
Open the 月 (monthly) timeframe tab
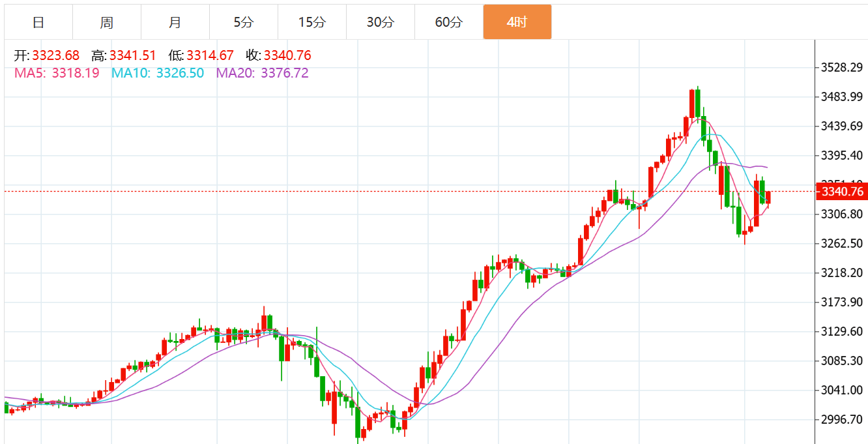click(175, 22)
